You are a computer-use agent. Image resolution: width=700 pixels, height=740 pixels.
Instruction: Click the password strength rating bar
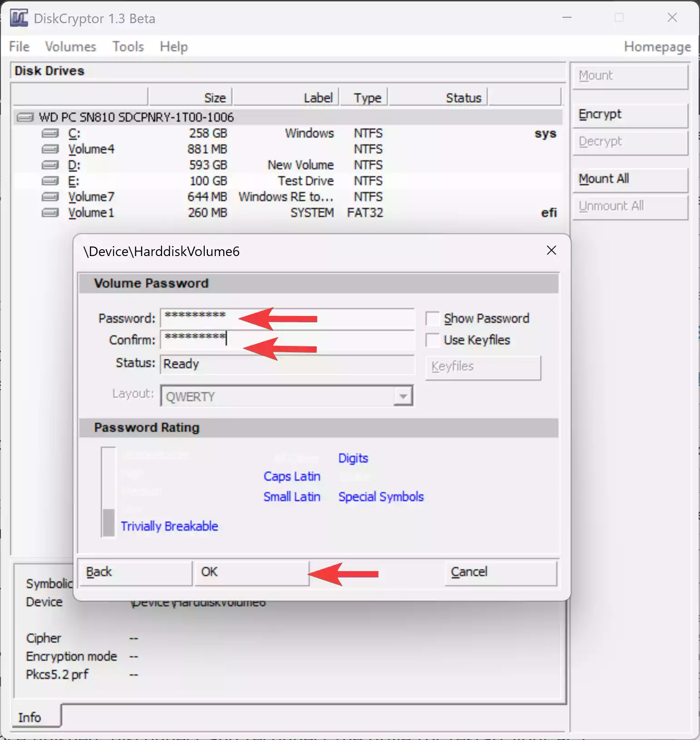pyautogui.click(x=108, y=492)
